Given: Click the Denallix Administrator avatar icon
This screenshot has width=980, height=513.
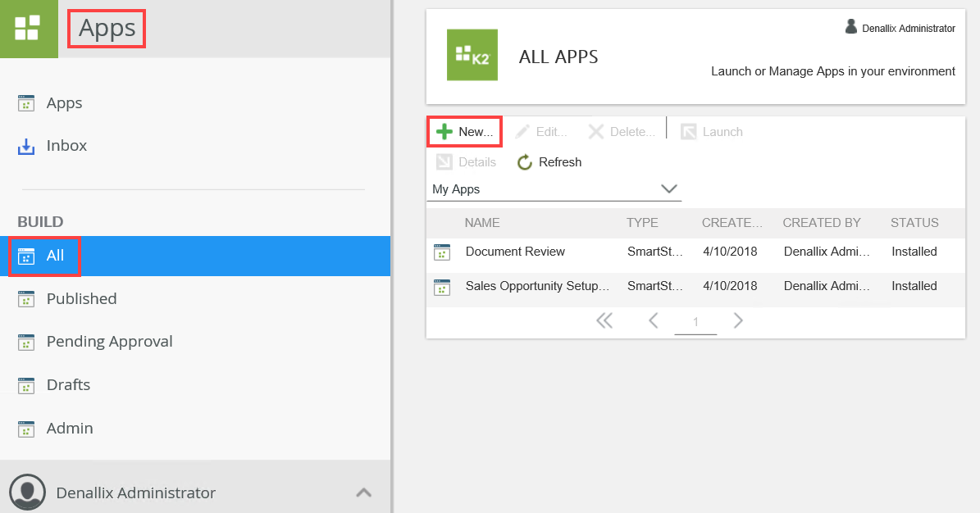Looking at the screenshot, I should (27, 492).
